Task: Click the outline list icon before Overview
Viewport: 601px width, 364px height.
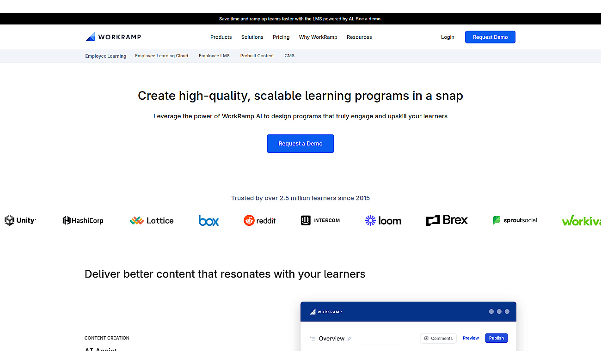Action: pos(312,339)
